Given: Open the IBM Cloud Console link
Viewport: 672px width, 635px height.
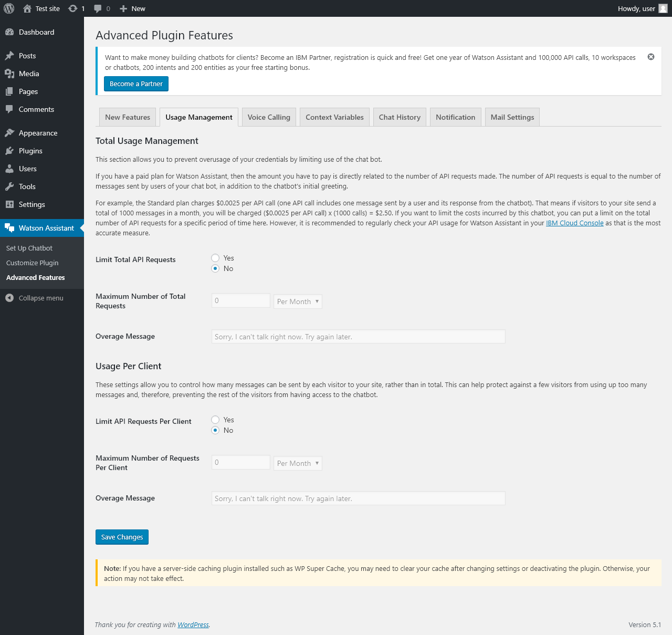Looking at the screenshot, I should 574,223.
